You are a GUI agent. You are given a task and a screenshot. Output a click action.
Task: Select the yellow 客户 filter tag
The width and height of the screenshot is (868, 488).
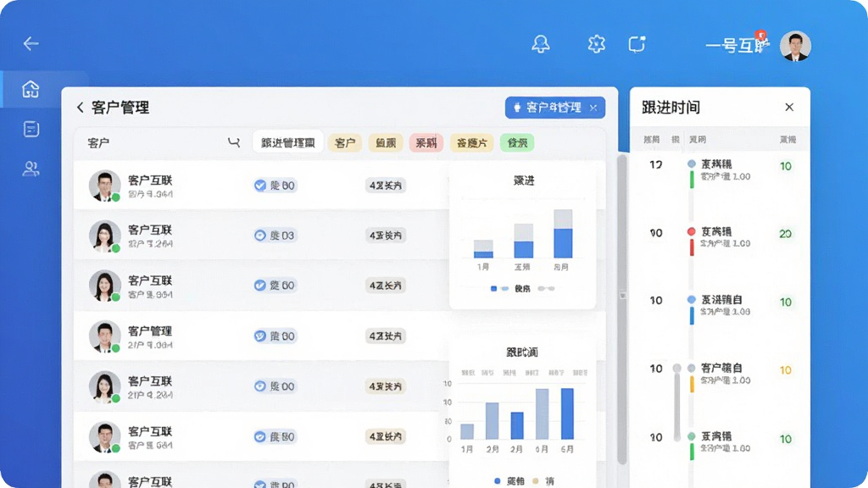344,142
